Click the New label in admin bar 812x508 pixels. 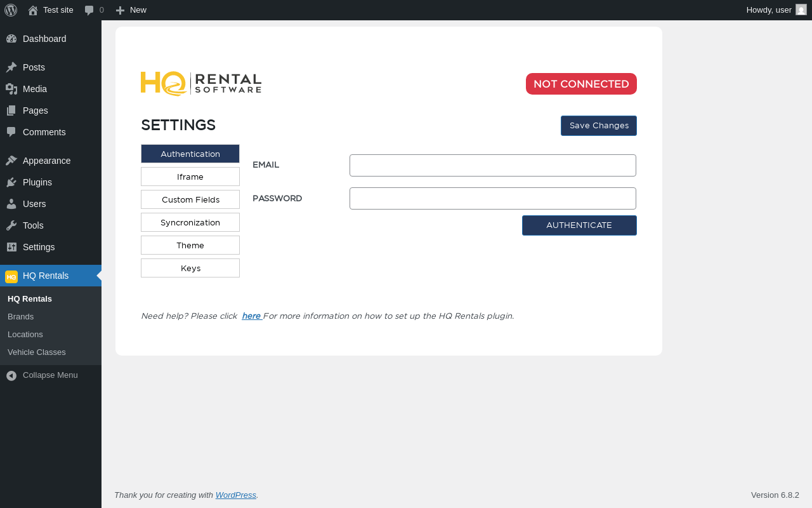[138, 10]
